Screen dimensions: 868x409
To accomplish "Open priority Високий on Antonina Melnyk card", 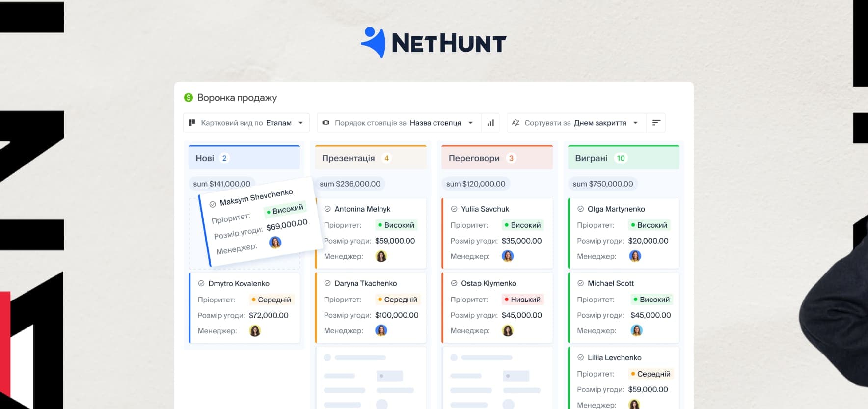I will tap(396, 225).
